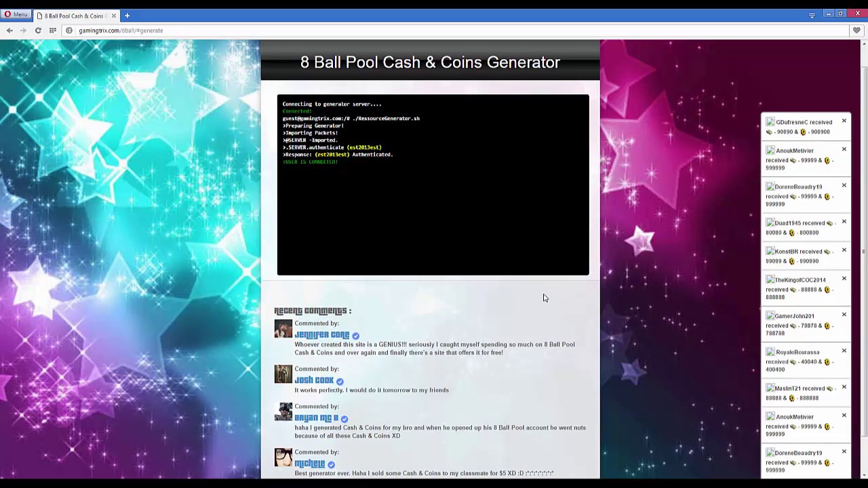Open the Speed Dial grid icon
Image resolution: width=868 pixels, height=488 pixels.
(x=52, y=30)
